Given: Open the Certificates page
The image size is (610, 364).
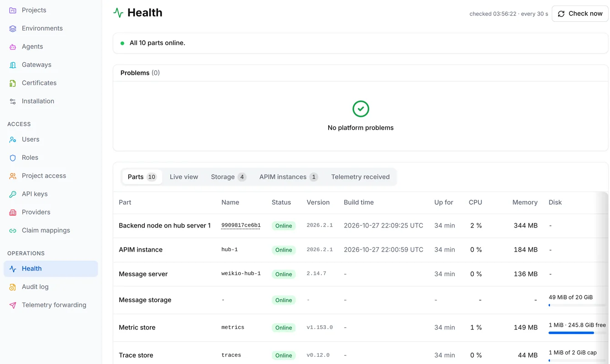Looking at the screenshot, I should (x=51, y=83).
